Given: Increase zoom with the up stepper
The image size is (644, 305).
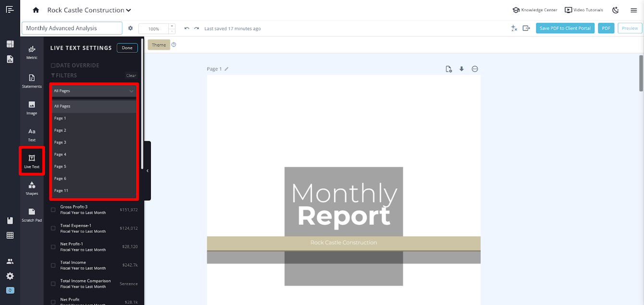Looking at the screenshot, I should tap(172, 26).
